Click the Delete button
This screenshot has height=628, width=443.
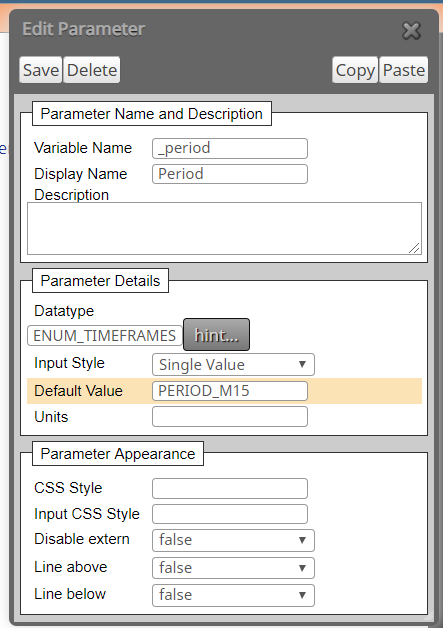click(x=92, y=70)
